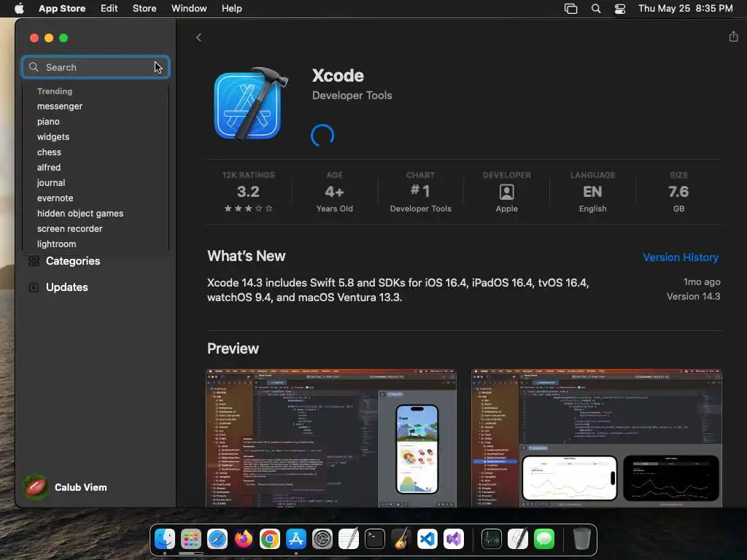
Task: Select trending search 'alfred'
Action: pyautogui.click(x=49, y=167)
